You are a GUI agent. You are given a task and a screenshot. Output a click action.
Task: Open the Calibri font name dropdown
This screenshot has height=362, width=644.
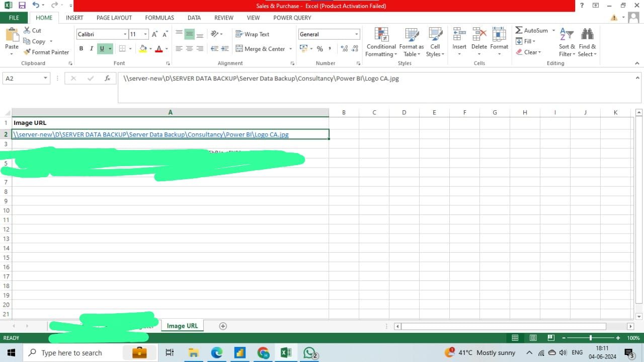click(x=125, y=34)
